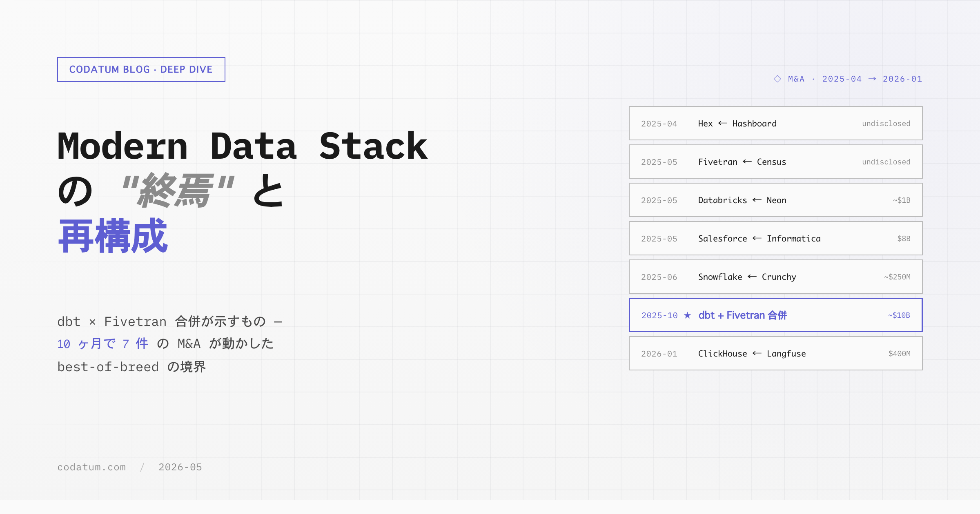Select the highlighted dbt + Fivetran 合併 row
980x514 pixels.
[x=775, y=315]
